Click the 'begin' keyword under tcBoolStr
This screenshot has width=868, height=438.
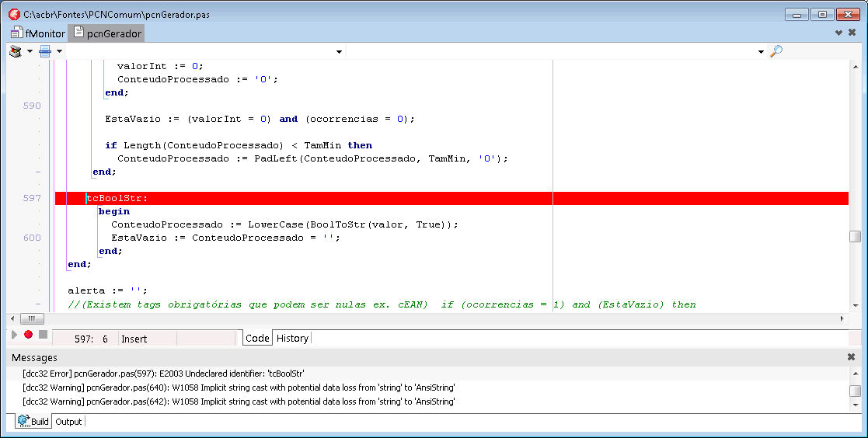114,211
